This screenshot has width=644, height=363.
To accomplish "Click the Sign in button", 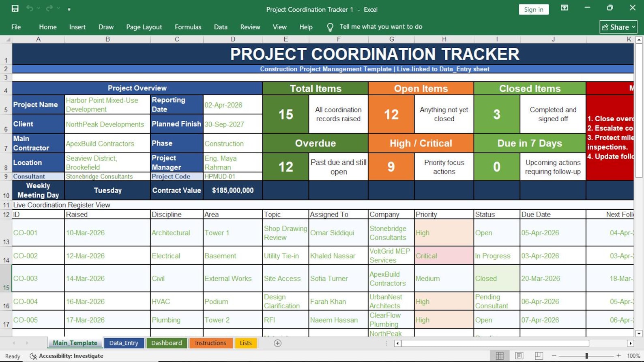I will point(533,9).
